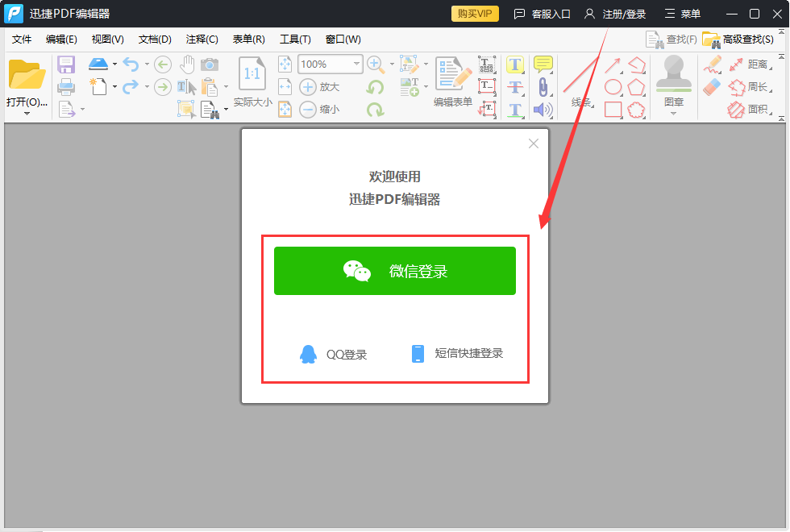Expand the stamp (图章) dropdown arrow

point(674,114)
